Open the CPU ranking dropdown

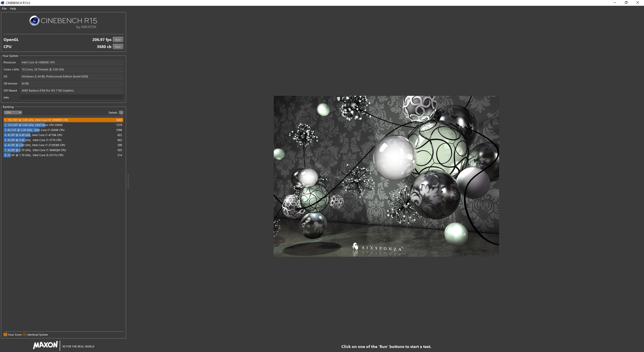[x=13, y=113]
